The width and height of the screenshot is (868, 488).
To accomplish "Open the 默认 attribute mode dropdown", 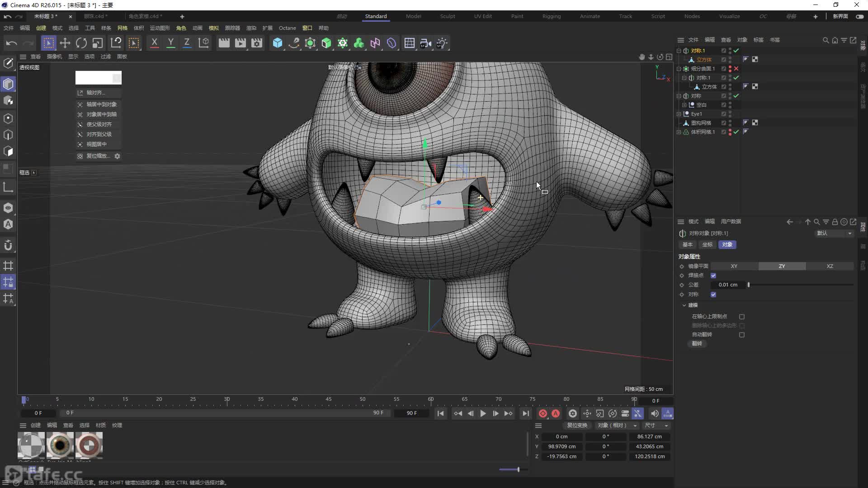I will 834,233.
